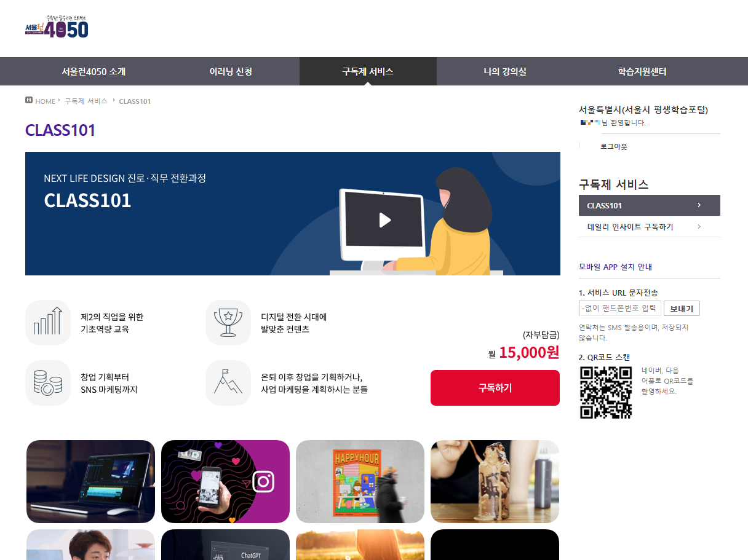Click the home breadcrumb icon
This screenshot has height=560, width=748.
coord(29,100)
